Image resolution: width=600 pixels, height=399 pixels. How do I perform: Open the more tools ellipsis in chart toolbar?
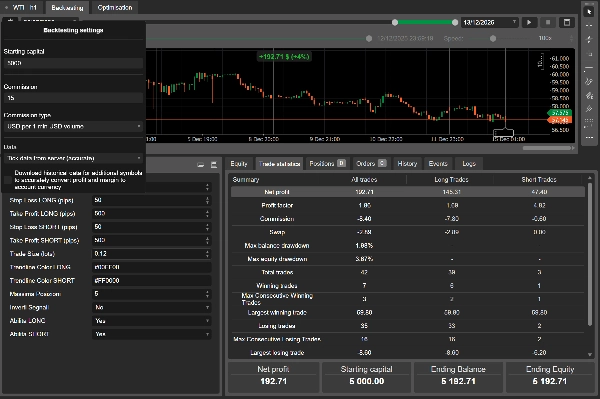point(589,137)
